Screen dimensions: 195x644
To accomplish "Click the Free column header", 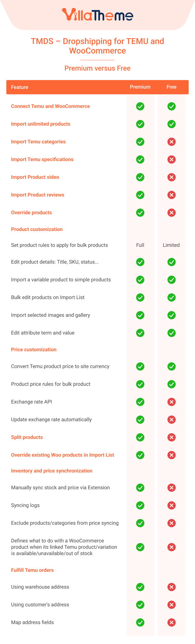I will pos(172,87).
